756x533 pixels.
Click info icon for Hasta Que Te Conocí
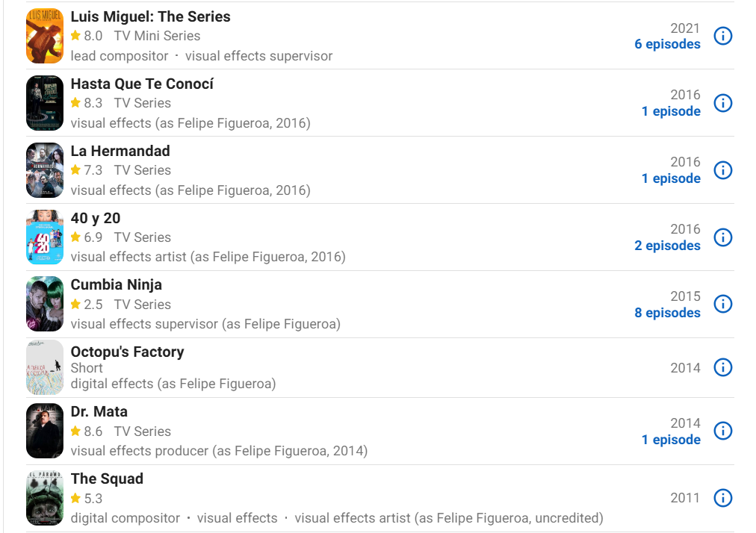tap(722, 103)
